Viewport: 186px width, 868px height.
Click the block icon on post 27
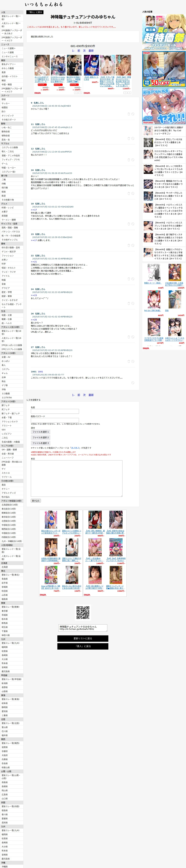(x=133, y=362)
